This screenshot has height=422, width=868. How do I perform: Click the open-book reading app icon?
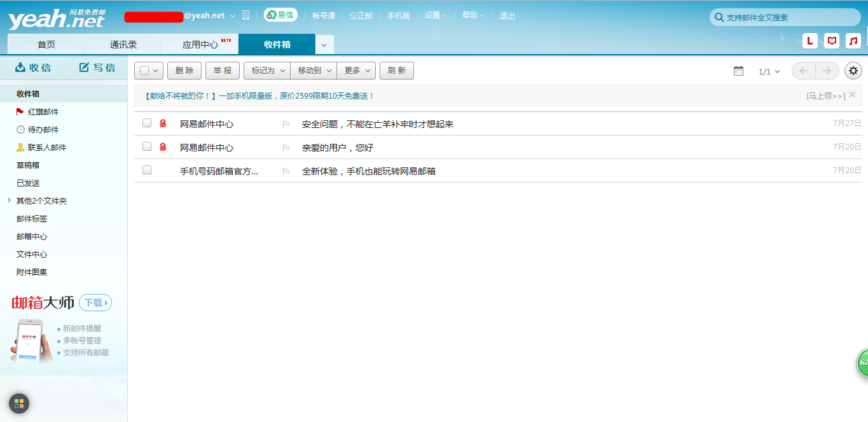[831, 40]
